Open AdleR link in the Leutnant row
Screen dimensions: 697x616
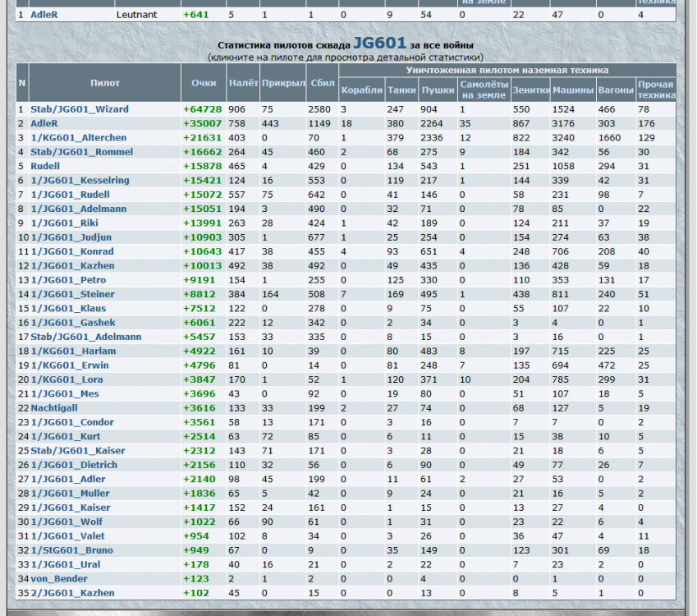[44, 15]
